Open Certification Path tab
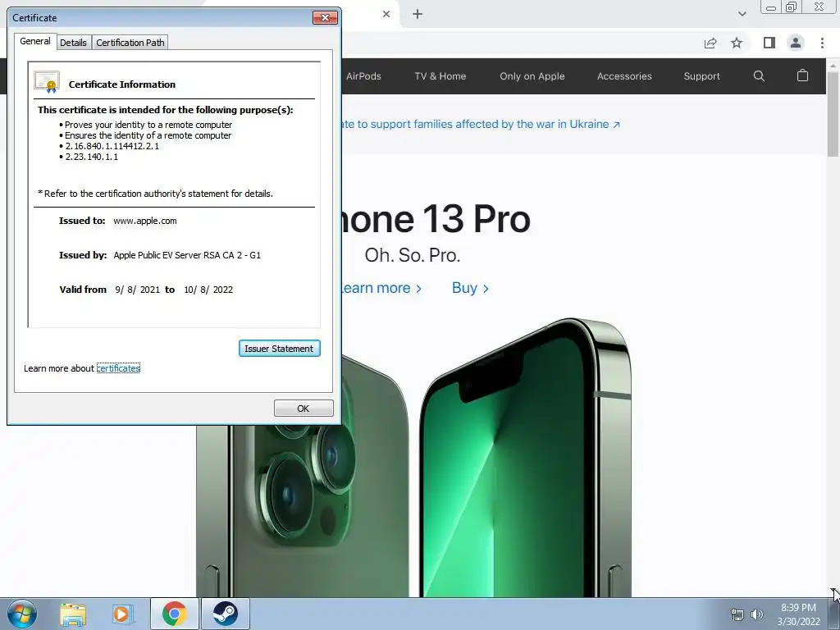Viewport: 840px width, 630px height. 130,43
